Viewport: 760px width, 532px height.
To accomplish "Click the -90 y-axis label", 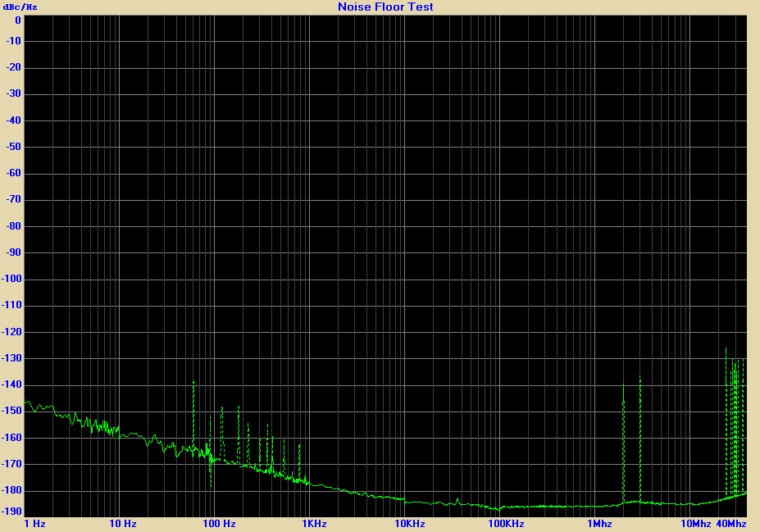I will [14, 252].
